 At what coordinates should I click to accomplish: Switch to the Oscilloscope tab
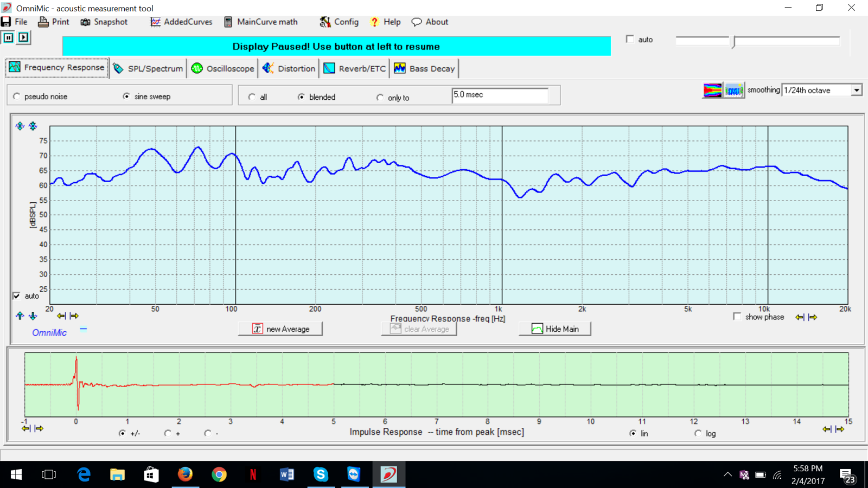(223, 68)
